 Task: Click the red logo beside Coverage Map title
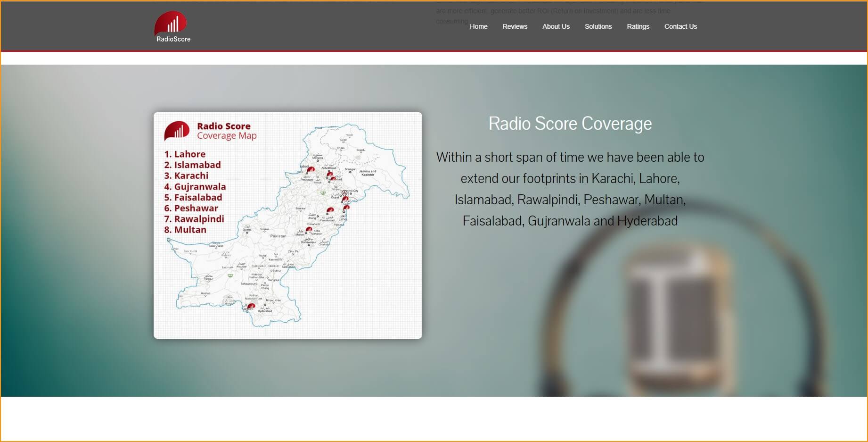coord(177,131)
